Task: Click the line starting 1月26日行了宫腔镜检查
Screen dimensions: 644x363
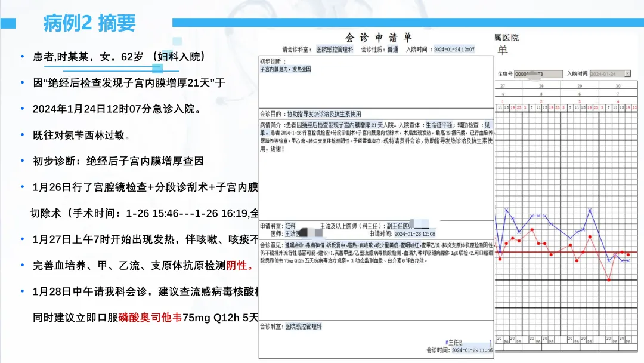Action: click(145, 187)
